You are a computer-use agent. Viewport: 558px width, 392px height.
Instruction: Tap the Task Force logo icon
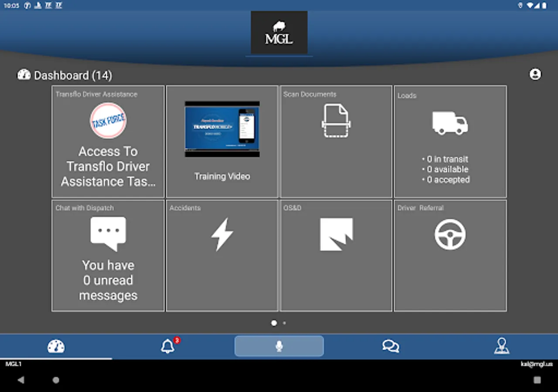[108, 121]
